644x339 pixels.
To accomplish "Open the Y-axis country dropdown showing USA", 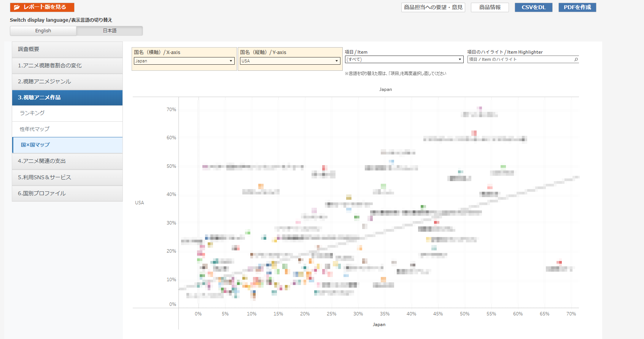I will coord(290,61).
